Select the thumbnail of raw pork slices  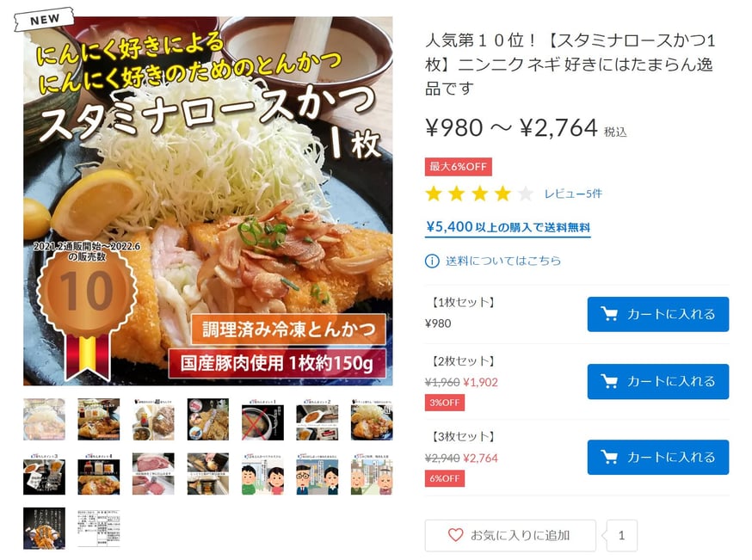[x=153, y=474]
